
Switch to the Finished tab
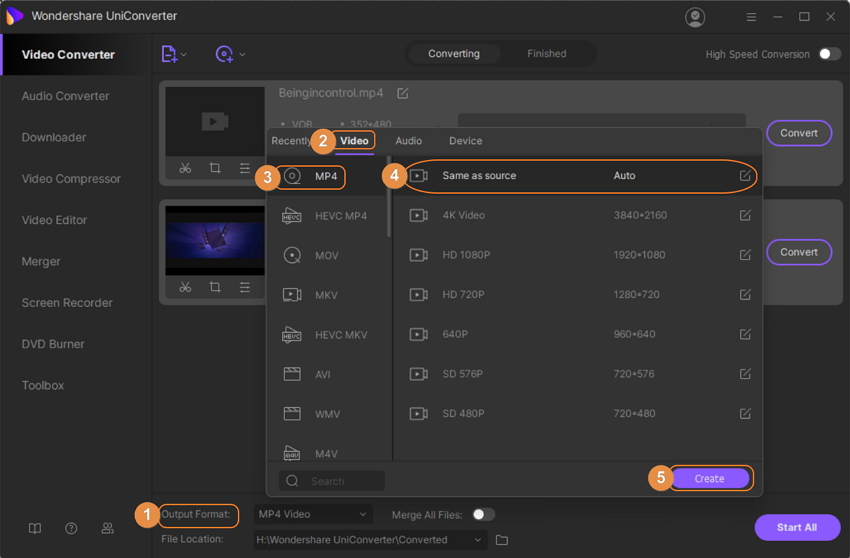coord(546,54)
